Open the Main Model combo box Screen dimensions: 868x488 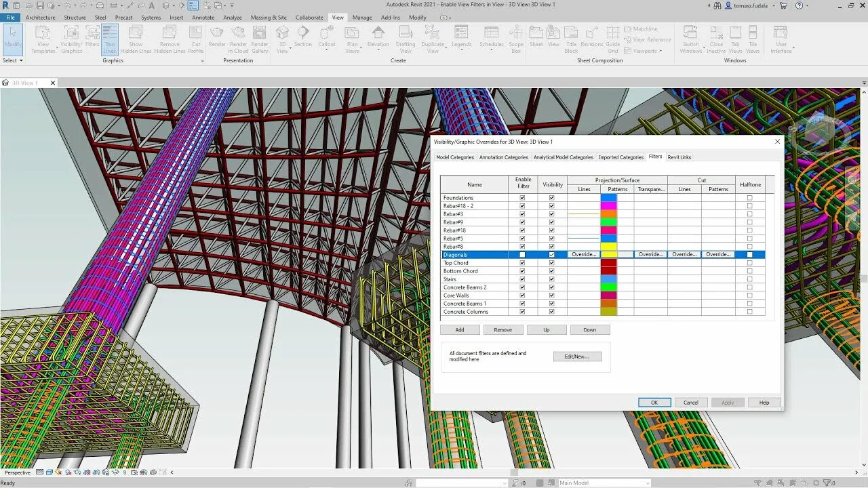pos(604,483)
